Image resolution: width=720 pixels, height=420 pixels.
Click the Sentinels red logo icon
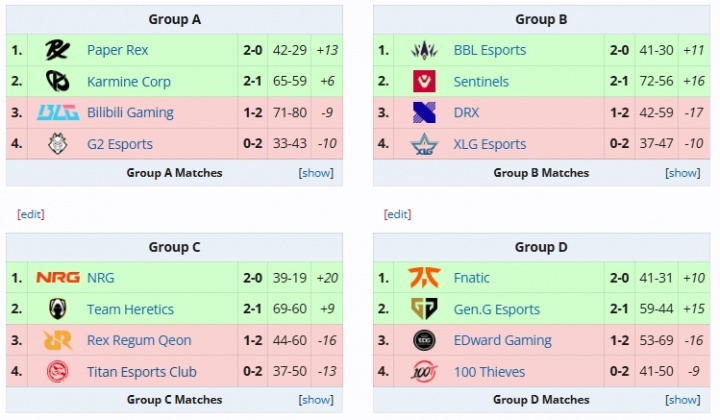[424, 81]
